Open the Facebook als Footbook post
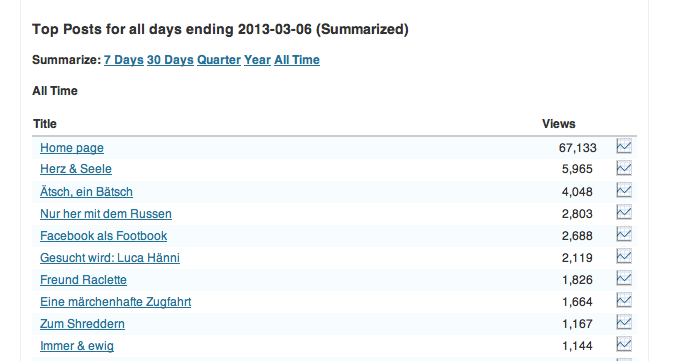The height and width of the screenshot is (361, 690). pos(103,236)
